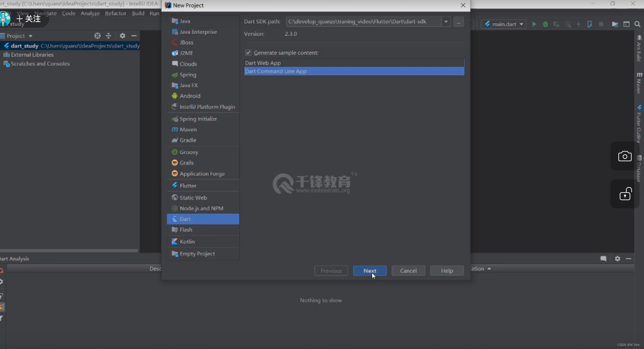644x349 pixels.
Task: Select Dart Web App in the sample list
Action: [263, 63]
